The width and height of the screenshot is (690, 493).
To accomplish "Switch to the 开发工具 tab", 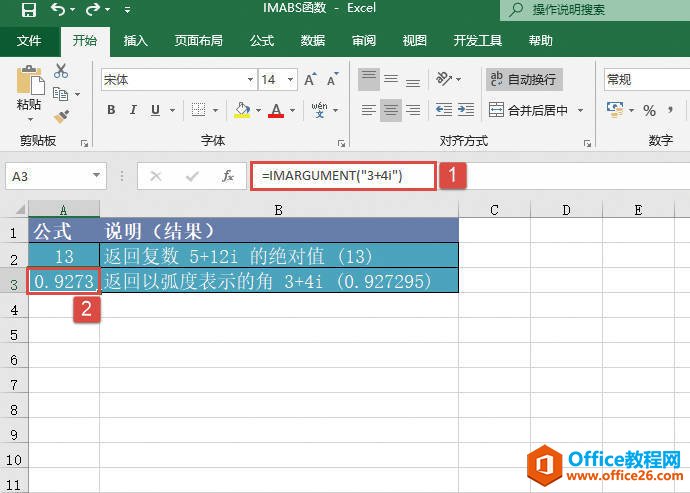I will pos(477,41).
